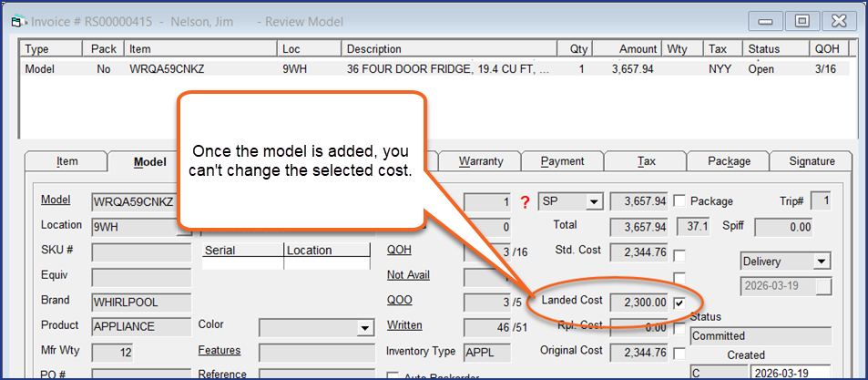The width and height of the screenshot is (868, 380).
Task: Enable the Package checkbox
Action: (679, 201)
